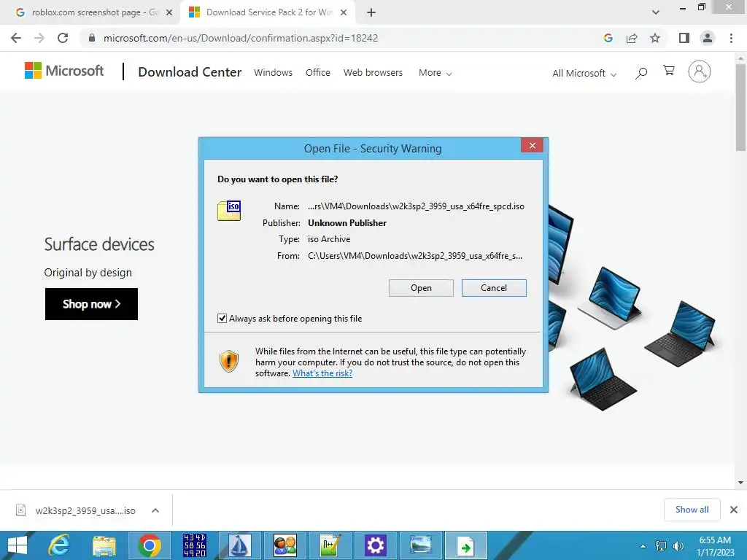The image size is (747, 560).
Task: Open the sailboat app in taskbar
Action: coord(239,545)
